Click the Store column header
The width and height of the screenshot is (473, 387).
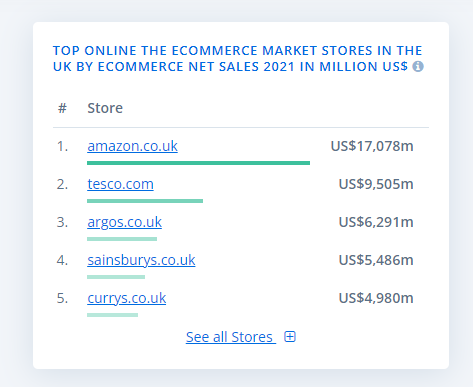pyautogui.click(x=105, y=108)
